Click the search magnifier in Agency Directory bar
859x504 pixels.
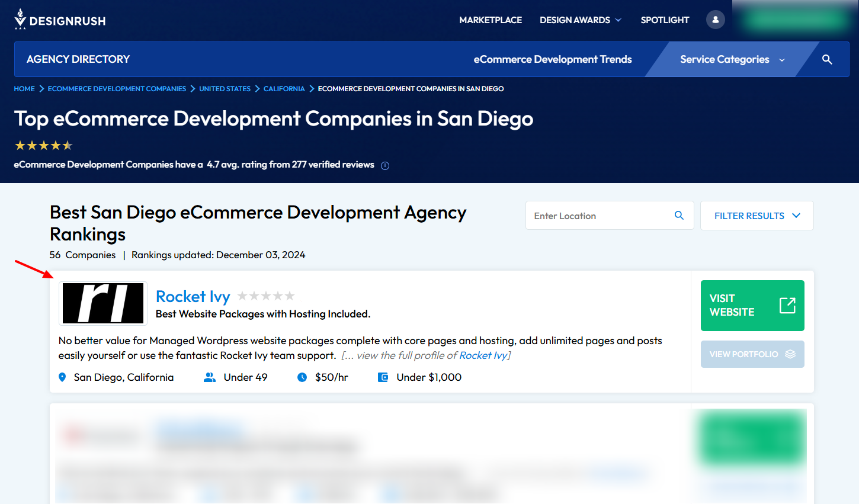click(x=827, y=59)
